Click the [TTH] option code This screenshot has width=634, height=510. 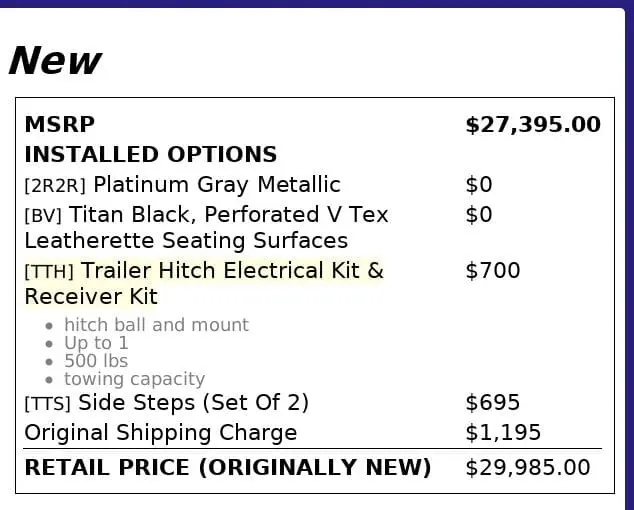50,272
